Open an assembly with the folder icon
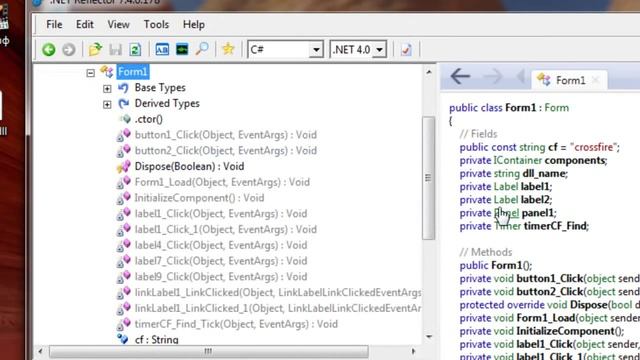This screenshot has height=360, width=640. (x=95, y=49)
